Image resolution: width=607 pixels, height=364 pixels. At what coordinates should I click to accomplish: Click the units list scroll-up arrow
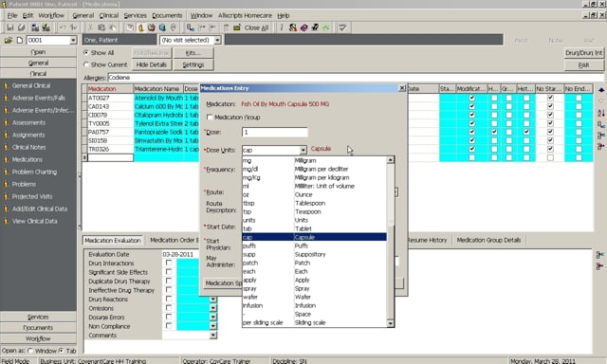(x=390, y=160)
